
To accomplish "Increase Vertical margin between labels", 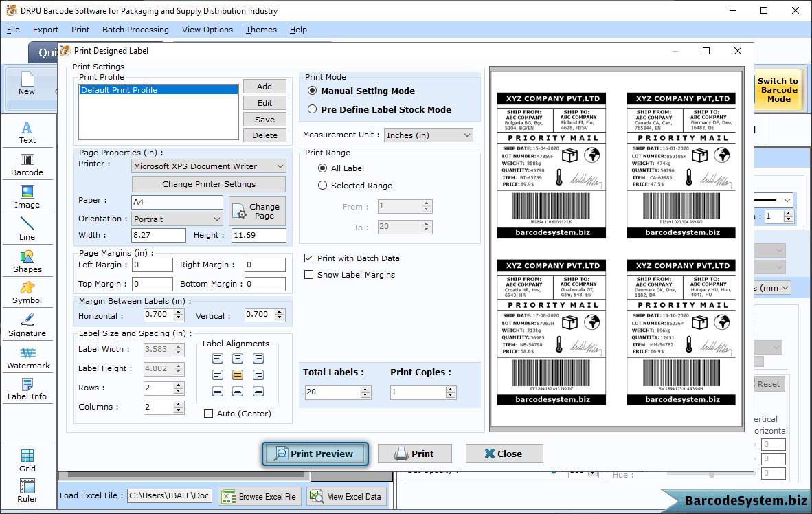I will [x=280, y=312].
